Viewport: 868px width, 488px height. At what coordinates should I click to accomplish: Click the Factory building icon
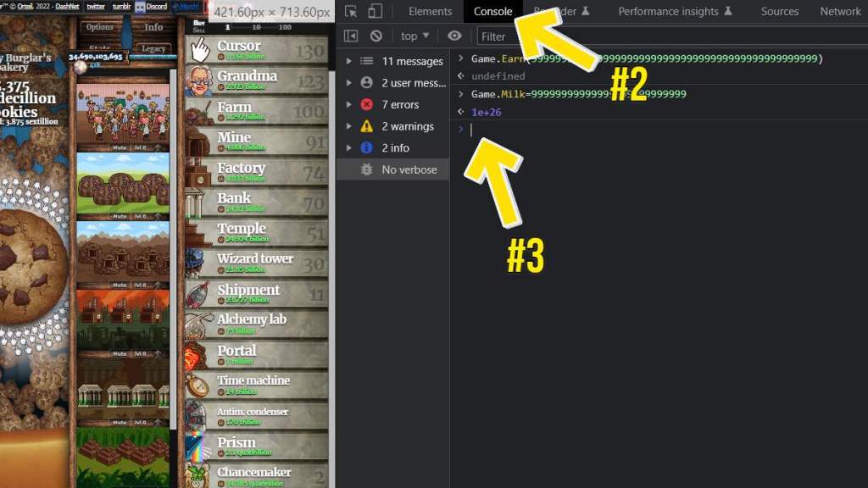click(x=198, y=173)
